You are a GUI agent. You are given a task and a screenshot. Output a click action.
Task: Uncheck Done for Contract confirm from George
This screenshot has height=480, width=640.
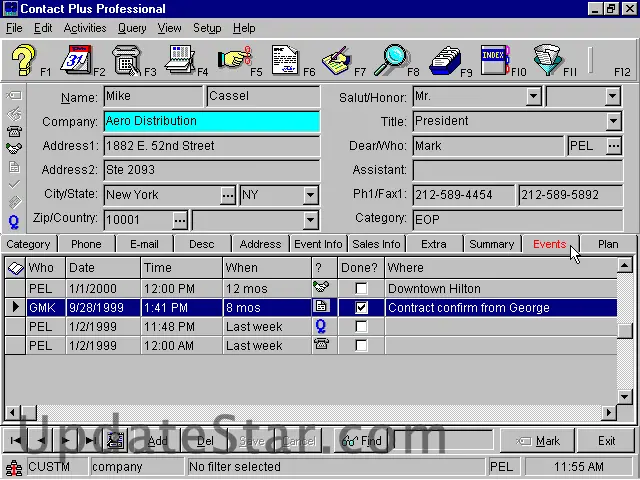361,308
